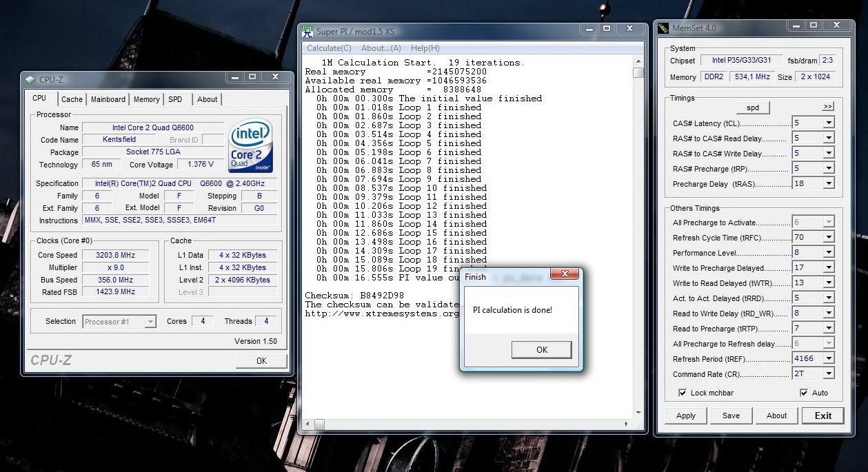The image size is (868, 472).
Task: Switch to the Cache tab in CPU-Z
Action: (72, 99)
